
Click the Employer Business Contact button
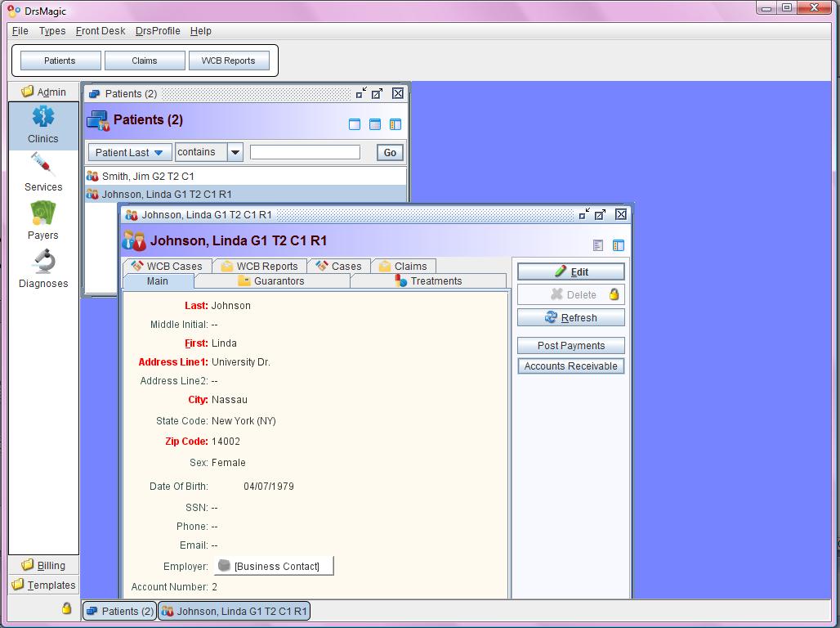click(x=274, y=566)
